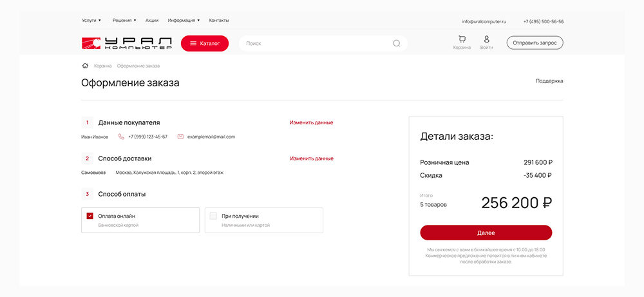Viewport: 644px width, 297px height.
Task: Click the user login icon
Action: click(487, 39)
